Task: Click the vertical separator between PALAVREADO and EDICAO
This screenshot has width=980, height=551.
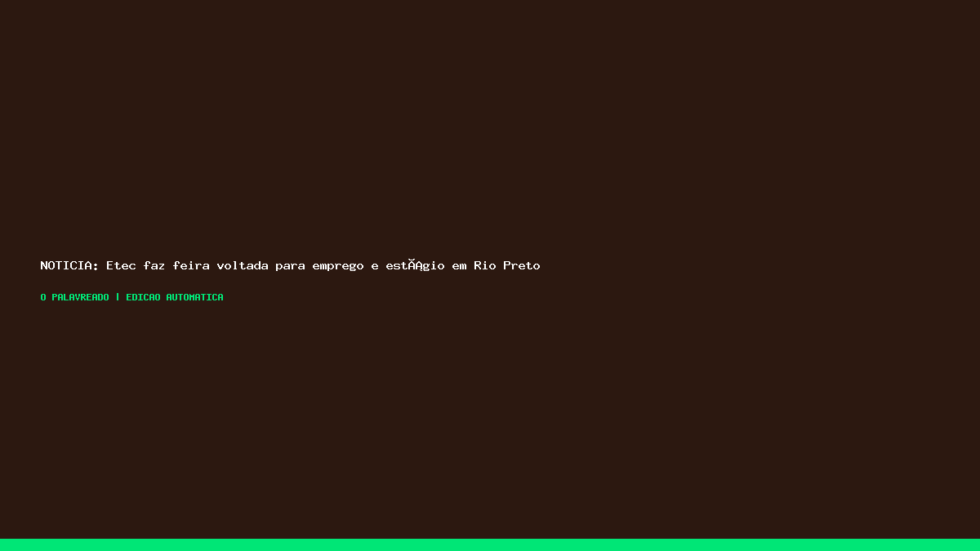Action: point(118,297)
